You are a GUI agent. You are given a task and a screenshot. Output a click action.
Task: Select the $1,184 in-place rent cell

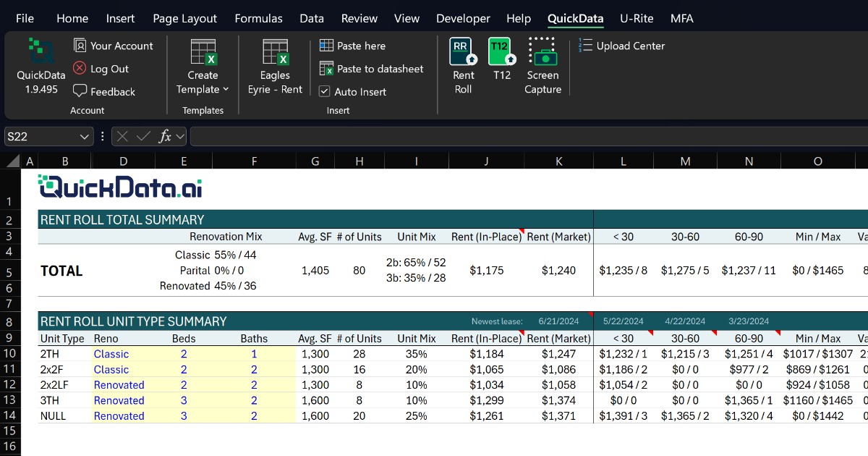(487, 354)
